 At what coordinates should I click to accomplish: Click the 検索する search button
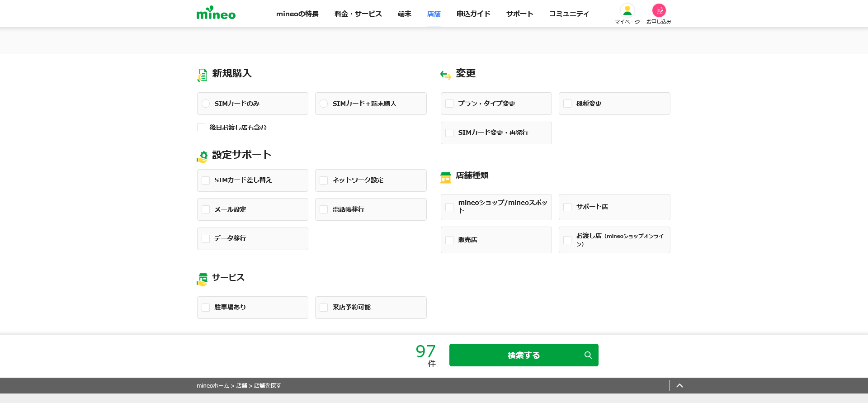524,355
